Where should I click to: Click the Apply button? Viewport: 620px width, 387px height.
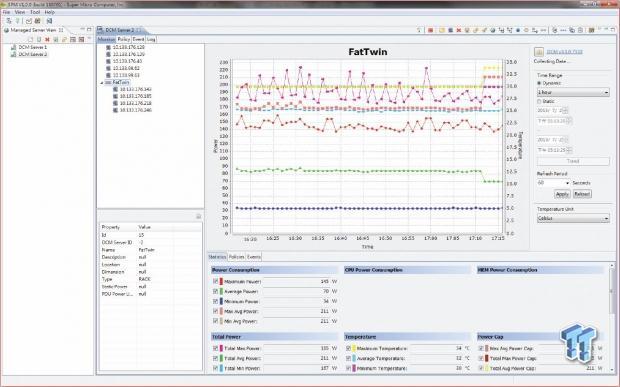tap(562, 194)
